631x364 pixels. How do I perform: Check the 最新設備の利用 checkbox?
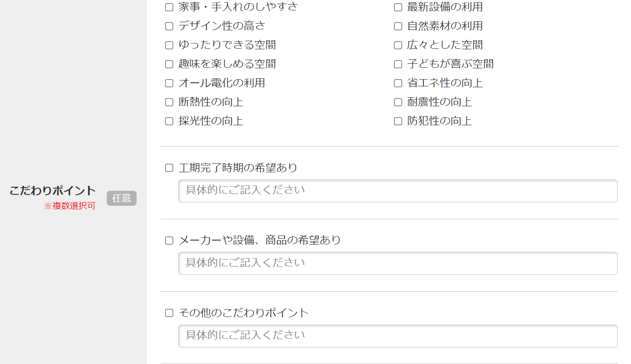(x=398, y=7)
